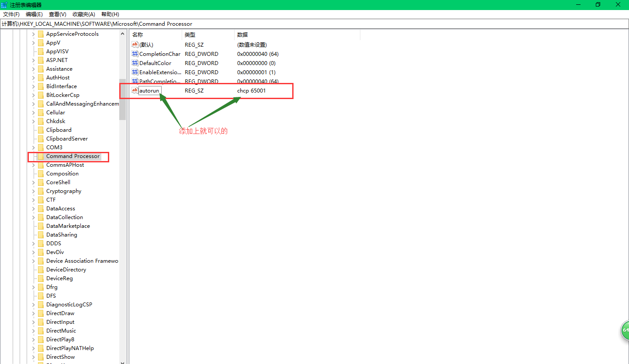Open the 收藏夹(A) menu
This screenshot has height=364, width=629.
tap(83, 14)
